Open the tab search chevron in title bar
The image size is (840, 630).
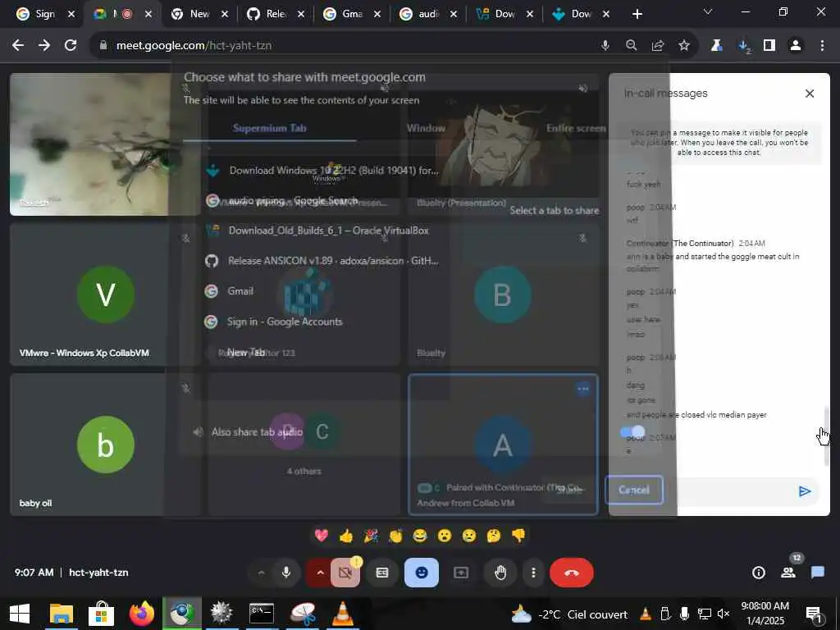tap(708, 11)
